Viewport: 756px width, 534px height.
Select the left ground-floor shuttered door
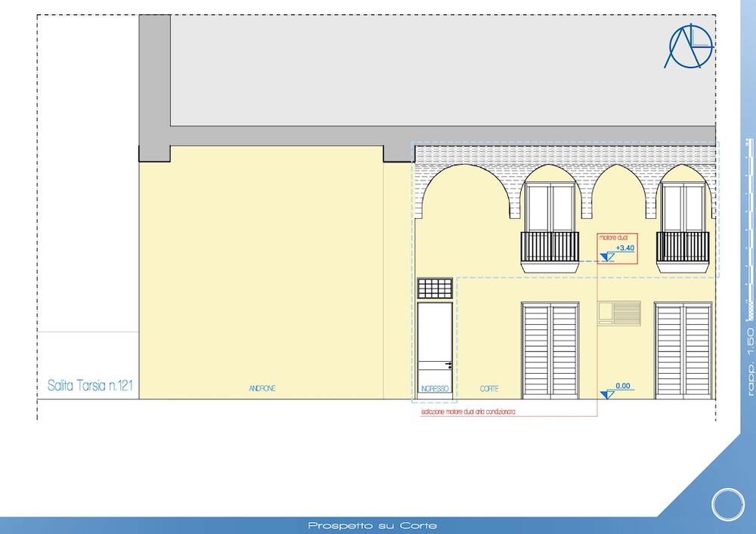pos(550,350)
